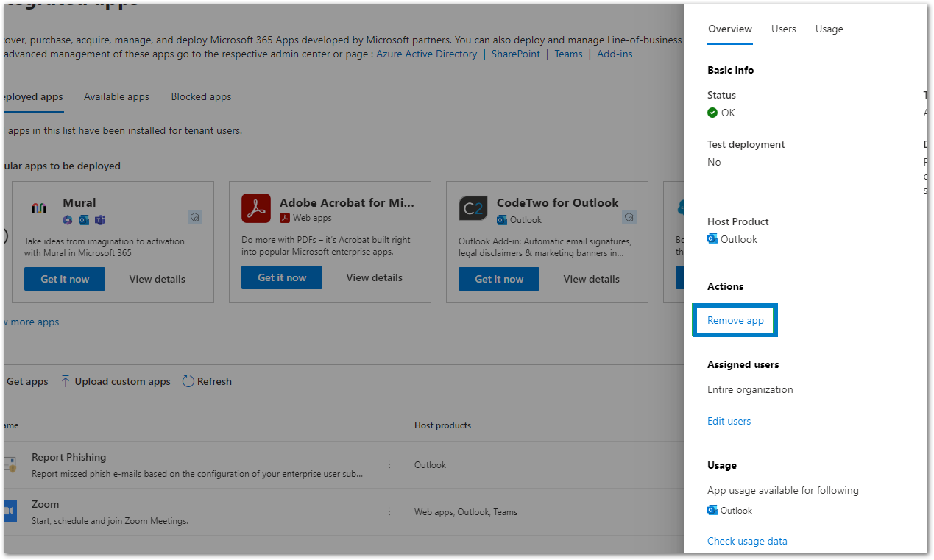Click the Edit users link
The image size is (934, 560).
(729, 421)
